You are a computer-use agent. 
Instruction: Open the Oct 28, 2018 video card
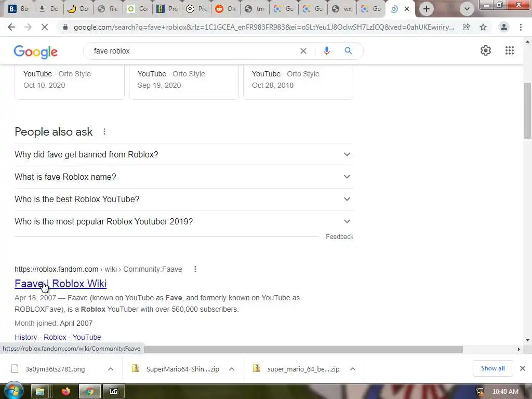(x=298, y=82)
